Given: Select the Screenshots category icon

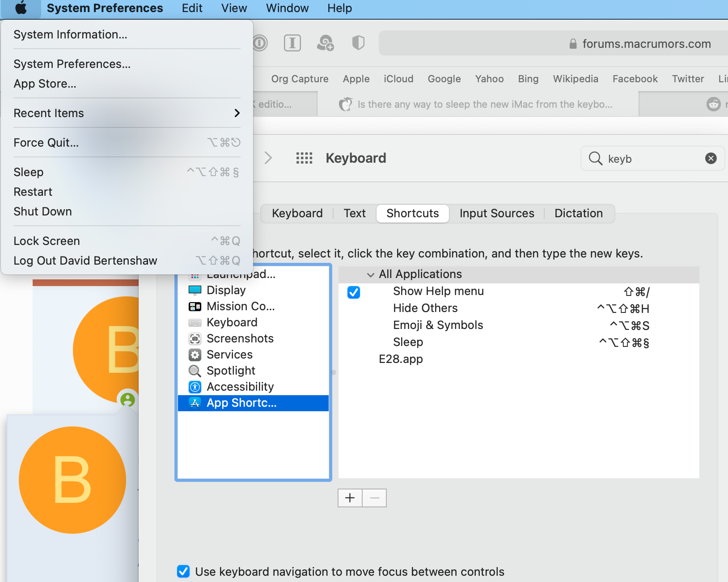Looking at the screenshot, I should tap(195, 338).
